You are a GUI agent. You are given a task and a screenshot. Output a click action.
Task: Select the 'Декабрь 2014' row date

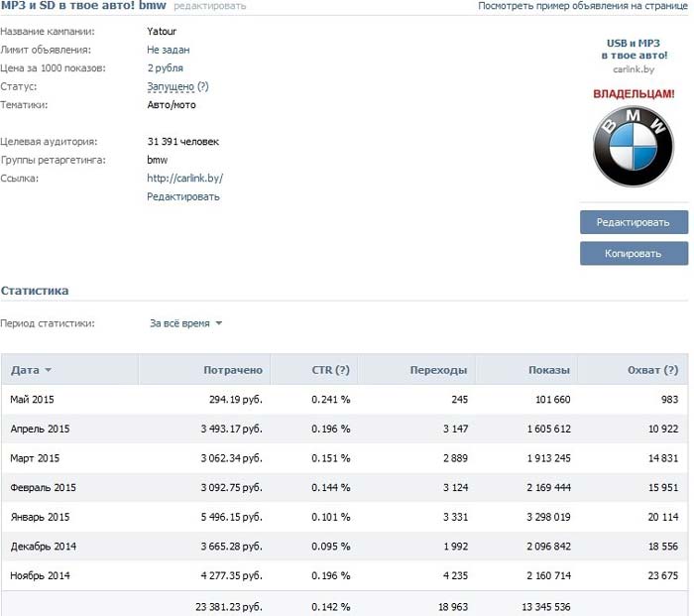44,547
